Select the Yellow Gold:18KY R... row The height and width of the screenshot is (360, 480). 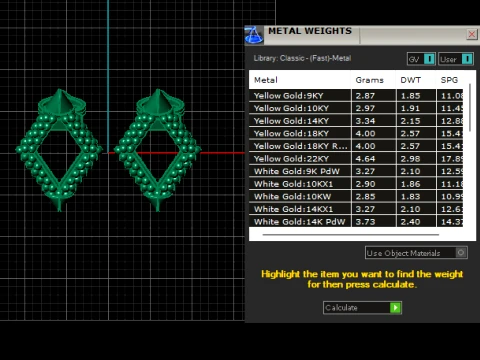pos(356,146)
